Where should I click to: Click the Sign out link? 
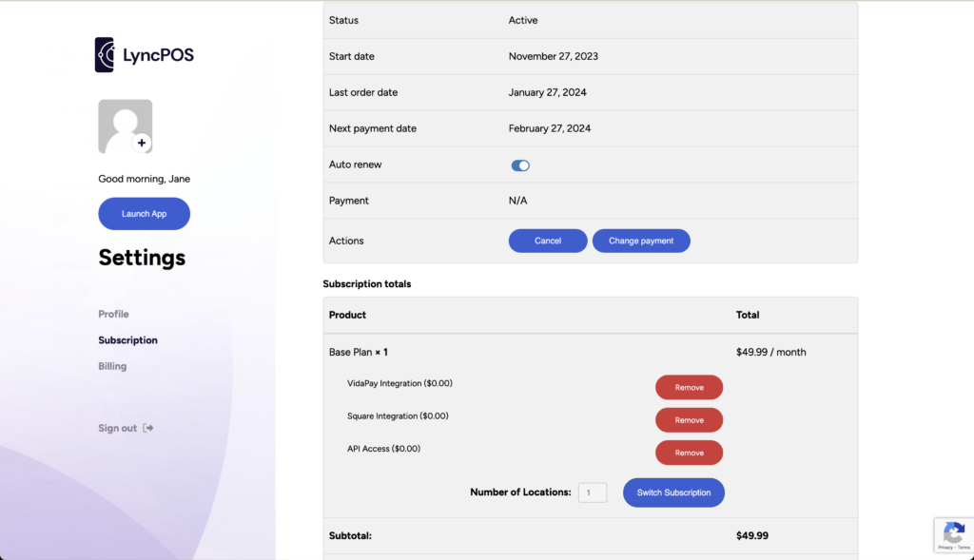(117, 428)
